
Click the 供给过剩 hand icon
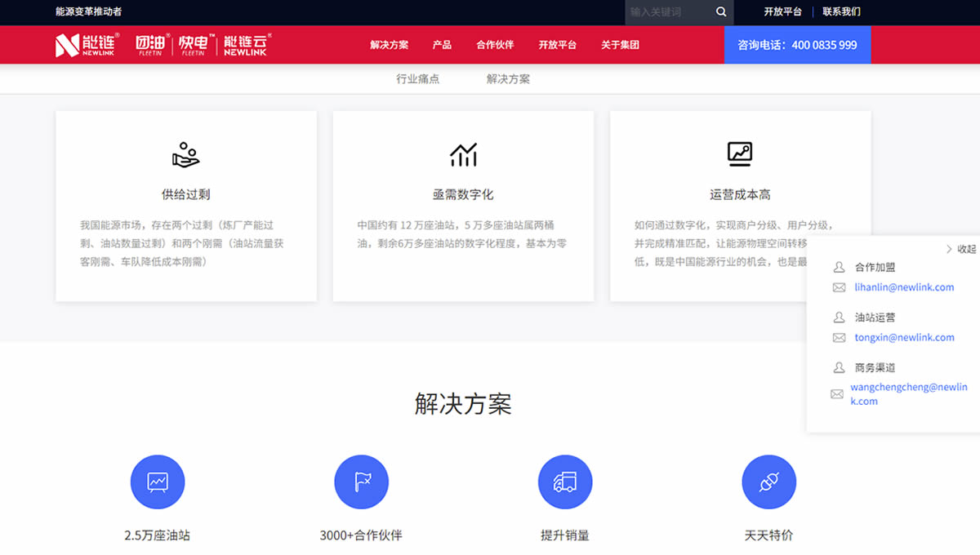coord(185,153)
